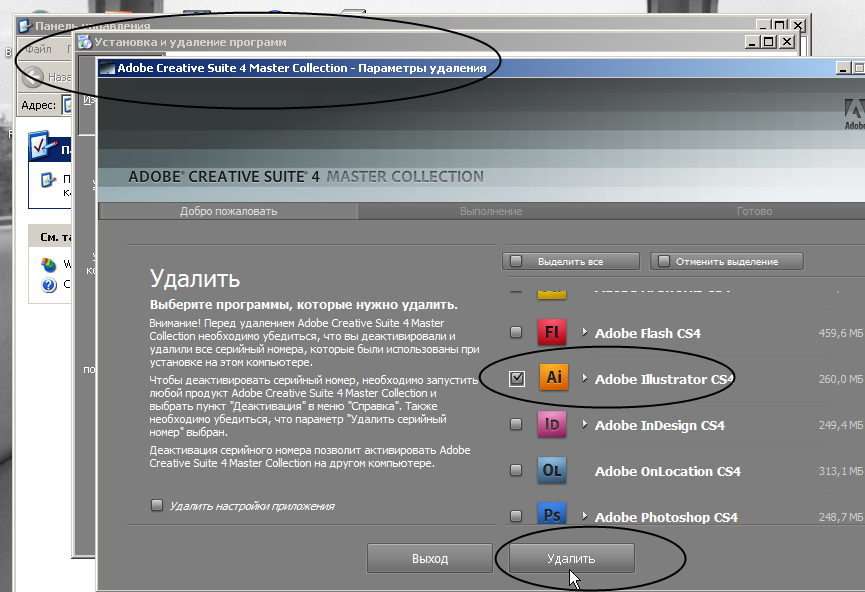Expand the Adobe Flash CS4 components
865x592 pixels.
(584, 332)
